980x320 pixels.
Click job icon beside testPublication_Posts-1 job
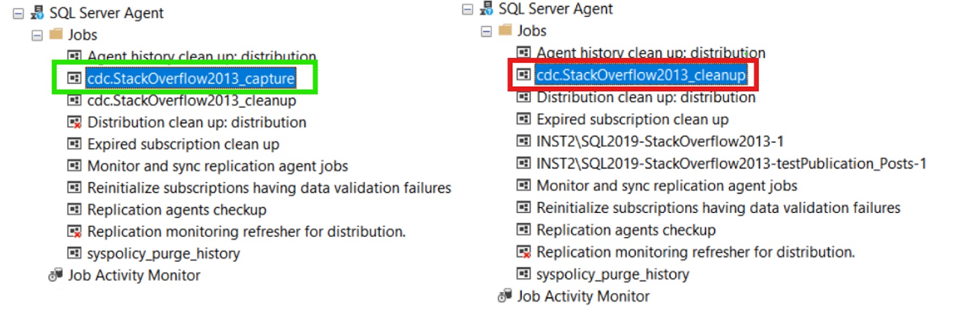tap(524, 163)
